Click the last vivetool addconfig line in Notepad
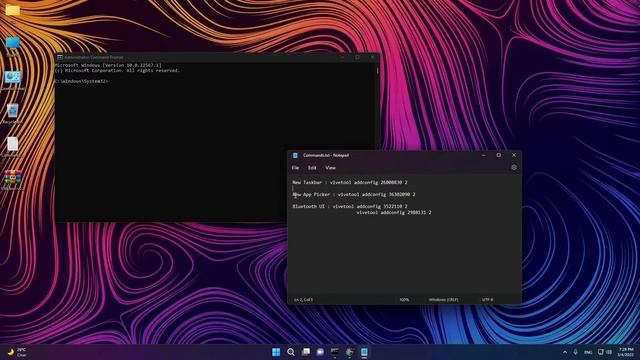Viewport: 640px width, 360px height. pos(394,213)
